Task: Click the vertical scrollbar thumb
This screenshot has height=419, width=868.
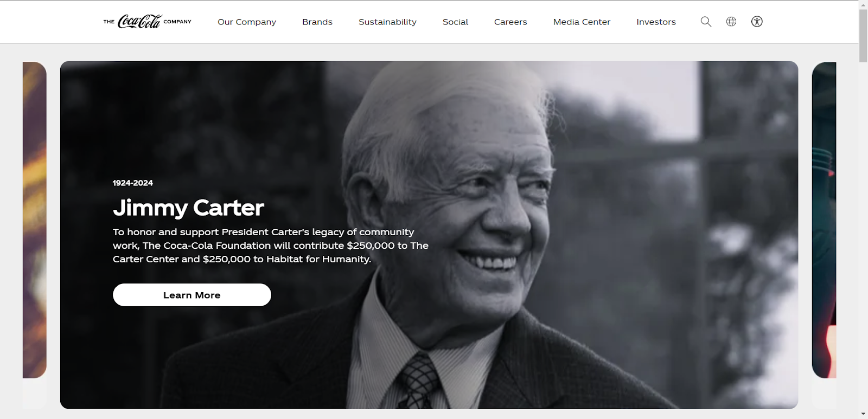Action: point(863,36)
